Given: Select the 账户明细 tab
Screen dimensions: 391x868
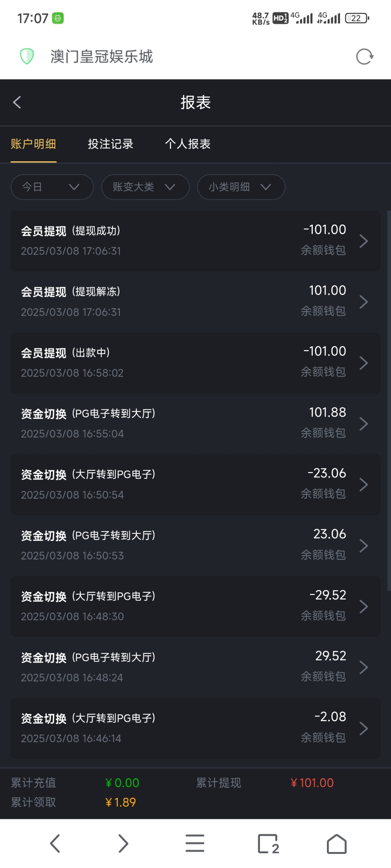Looking at the screenshot, I should tap(33, 144).
